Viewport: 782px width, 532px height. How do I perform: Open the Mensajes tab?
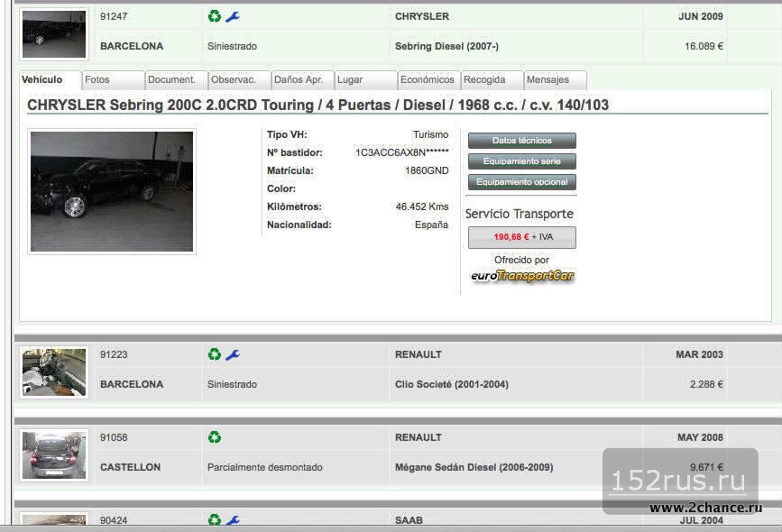(555, 79)
